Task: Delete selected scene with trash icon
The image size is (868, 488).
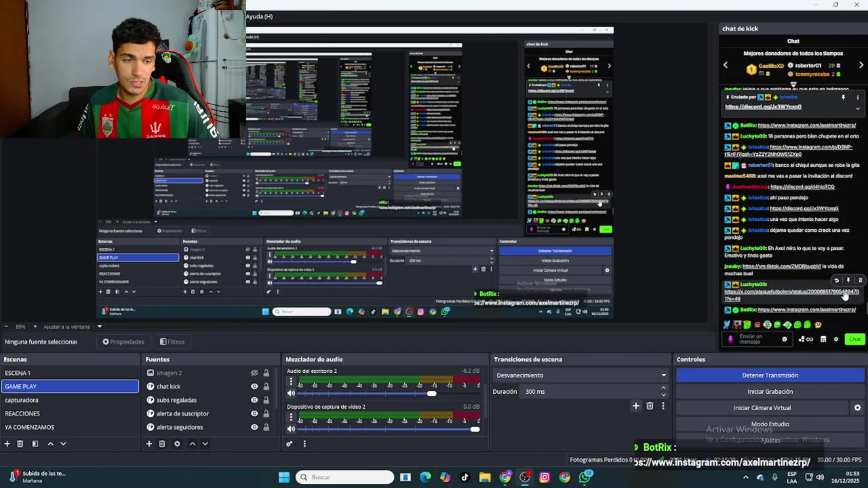Action: [20, 444]
